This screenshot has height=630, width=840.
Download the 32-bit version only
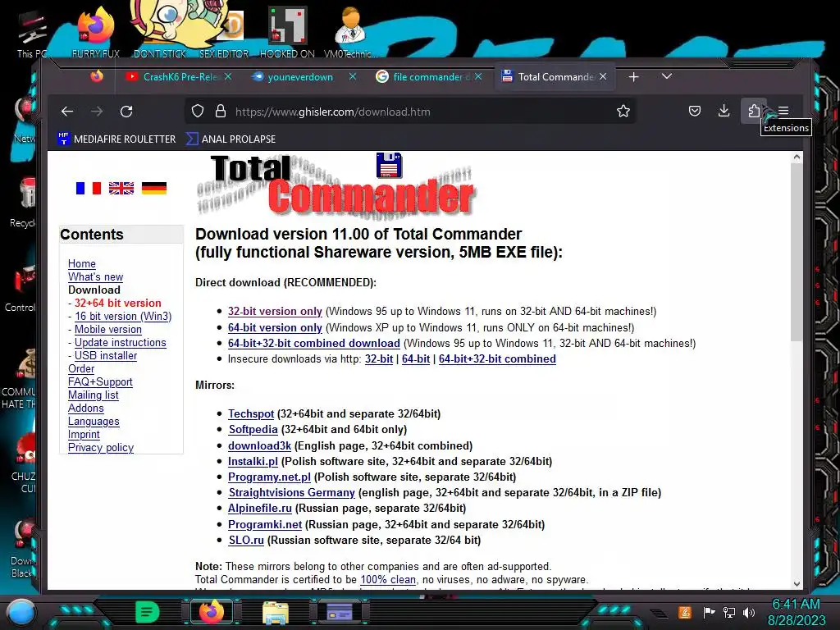(x=275, y=311)
